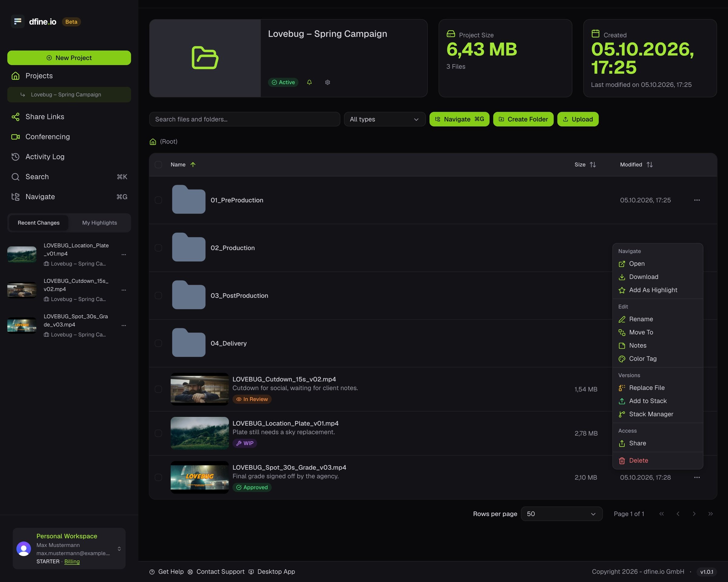Viewport: 728px width, 582px height.
Task: Open the Get Help link
Action: point(167,571)
